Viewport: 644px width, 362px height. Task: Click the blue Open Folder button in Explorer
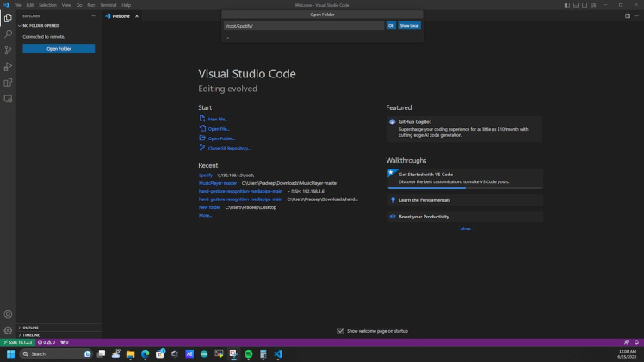(x=59, y=49)
